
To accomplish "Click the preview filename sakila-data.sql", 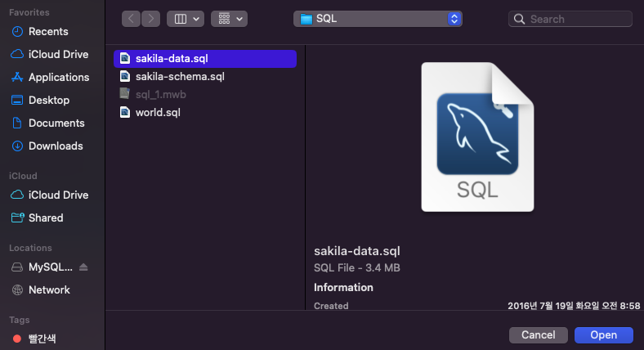I will 357,251.
